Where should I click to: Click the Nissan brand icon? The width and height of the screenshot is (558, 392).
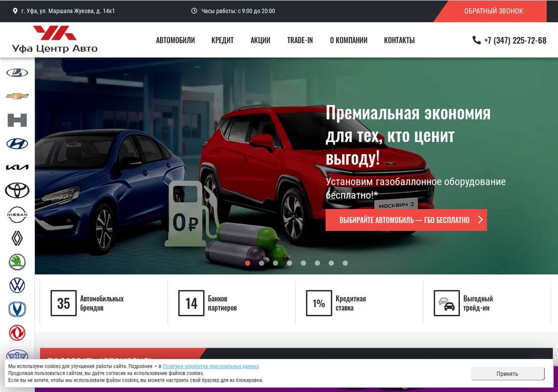click(17, 215)
